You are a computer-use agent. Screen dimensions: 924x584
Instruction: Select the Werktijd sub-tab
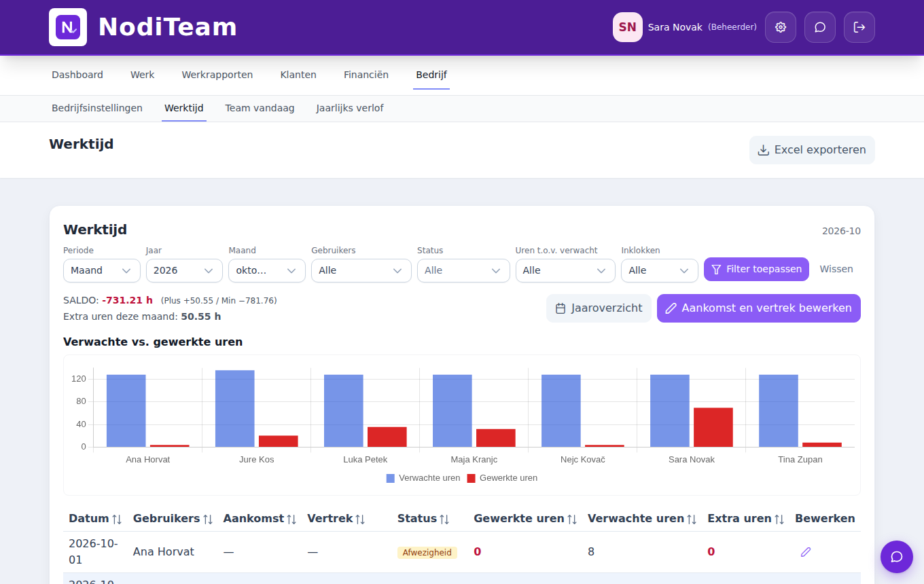(184, 108)
